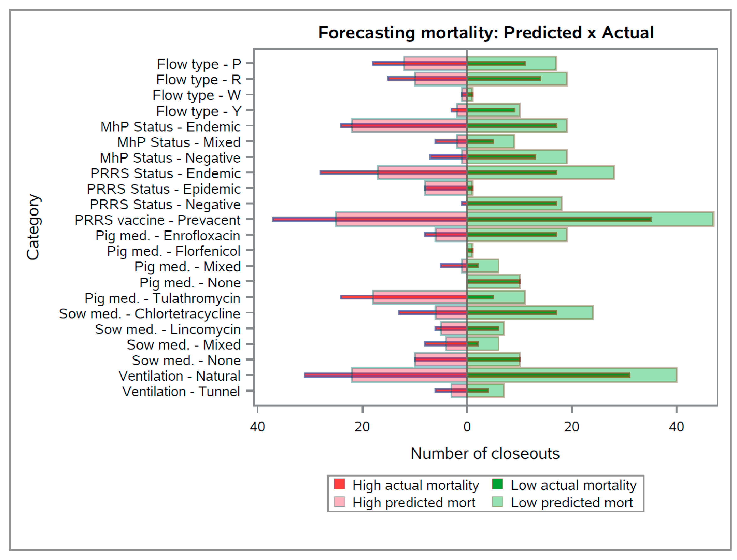Select the PRRS vaccine - Prevacent label
The image size is (737, 560).
(x=157, y=220)
